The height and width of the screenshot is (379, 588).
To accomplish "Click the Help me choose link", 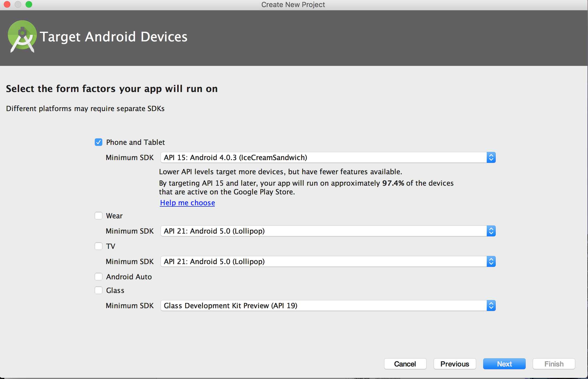I will tap(187, 202).
